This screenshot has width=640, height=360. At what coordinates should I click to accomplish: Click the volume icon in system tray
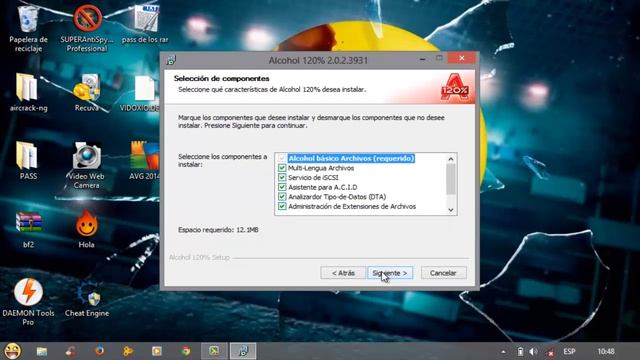pos(533,351)
